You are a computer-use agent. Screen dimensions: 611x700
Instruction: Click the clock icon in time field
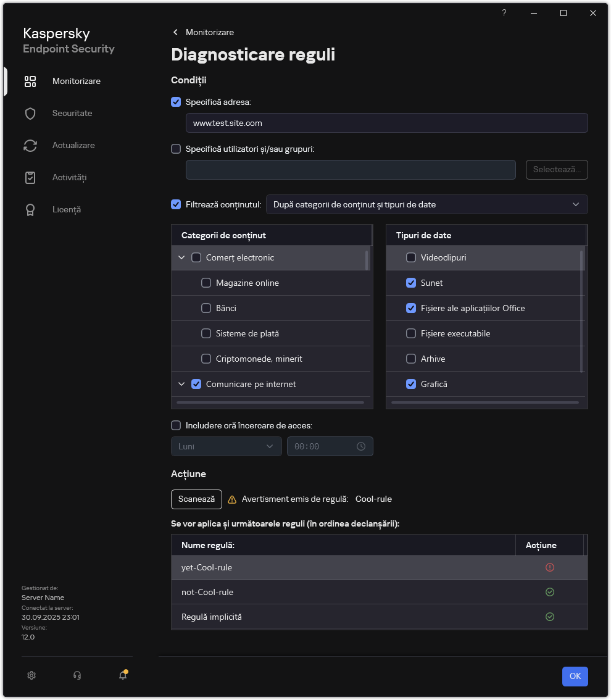[x=361, y=446]
